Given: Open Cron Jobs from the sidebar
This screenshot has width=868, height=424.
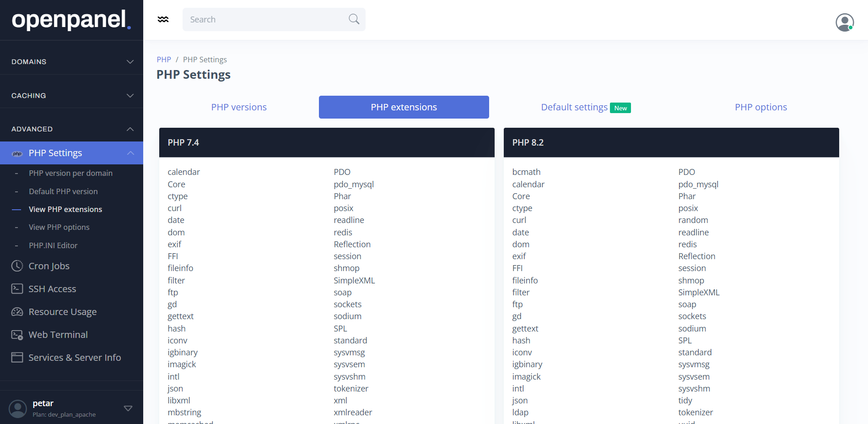Looking at the screenshot, I should coord(49,266).
